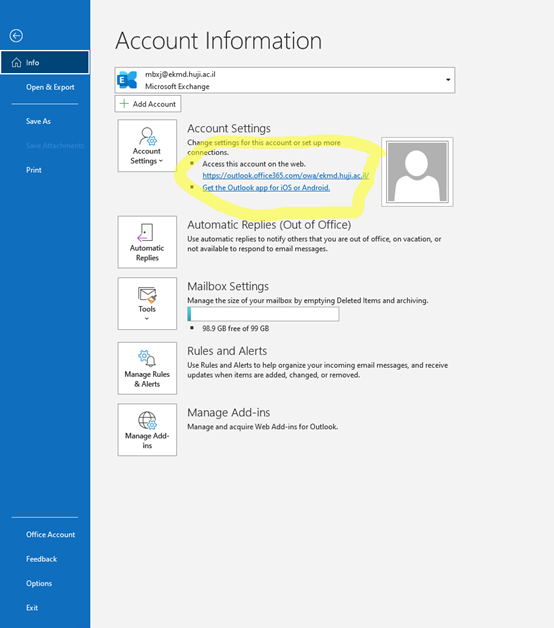The image size is (554, 628).
Task: Open the outlook.office365.com web access link
Action: tap(285, 175)
